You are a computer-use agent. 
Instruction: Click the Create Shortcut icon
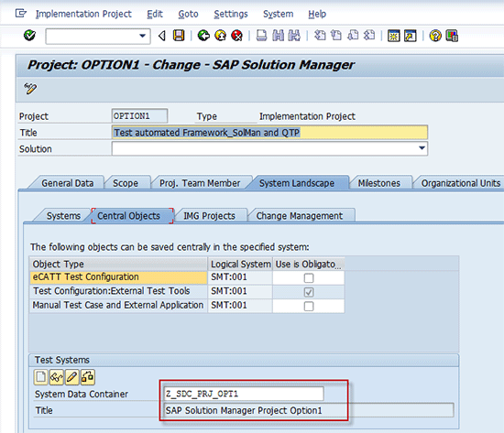(411, 36)
